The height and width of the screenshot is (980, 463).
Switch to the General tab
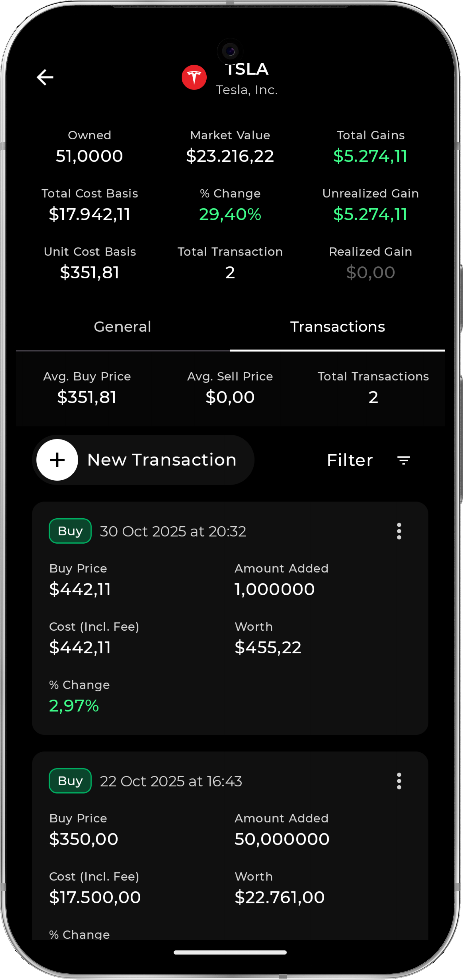(x=122, y=327)
